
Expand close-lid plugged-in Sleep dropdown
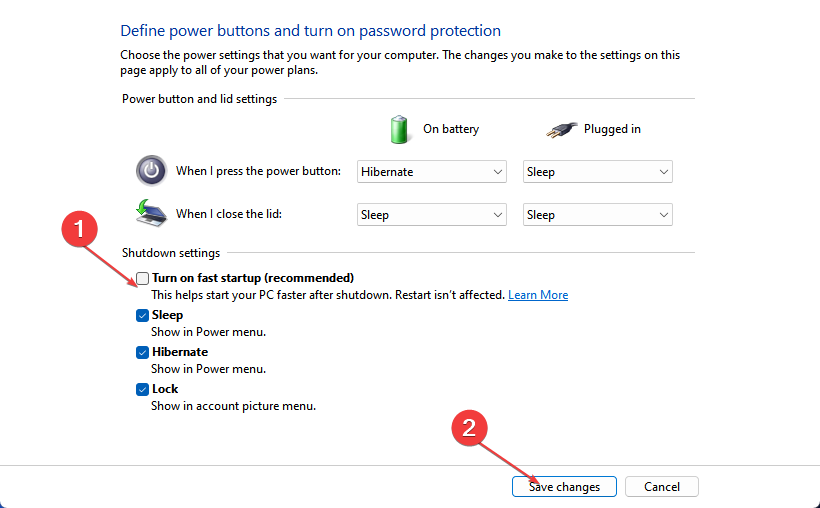pos(597,215)
